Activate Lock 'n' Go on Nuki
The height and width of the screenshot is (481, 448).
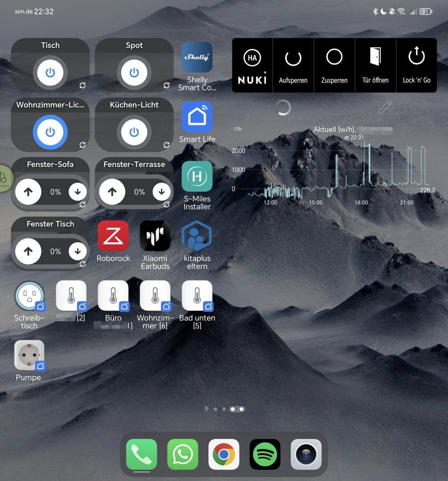coord(416,65)
